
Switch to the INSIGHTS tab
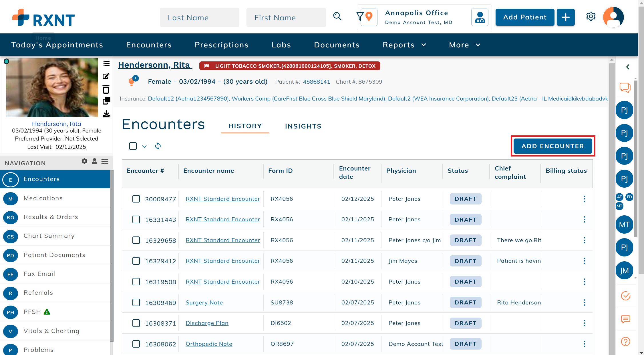tap(303, 126)
